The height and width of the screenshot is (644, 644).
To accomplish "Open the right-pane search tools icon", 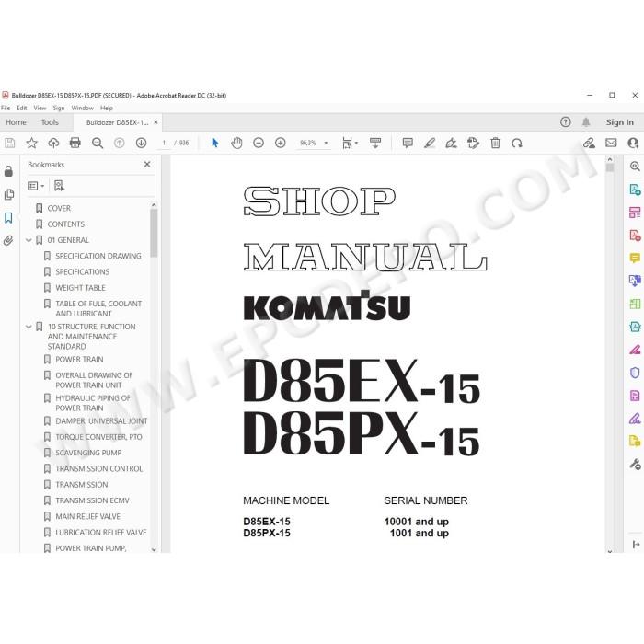I will tap(635, 167).
